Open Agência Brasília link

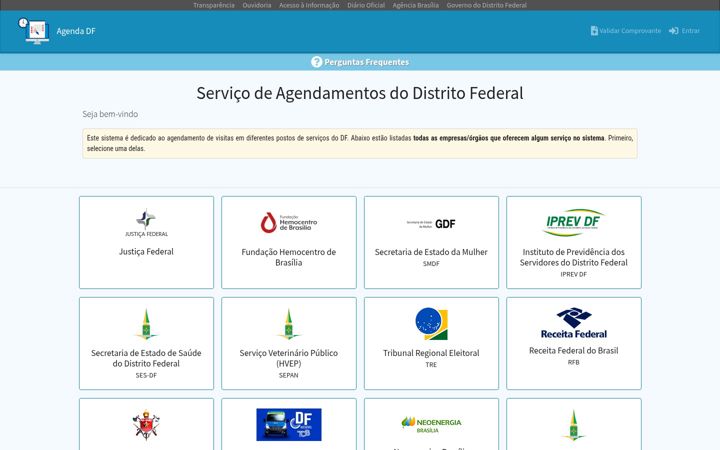pos(416,5)
